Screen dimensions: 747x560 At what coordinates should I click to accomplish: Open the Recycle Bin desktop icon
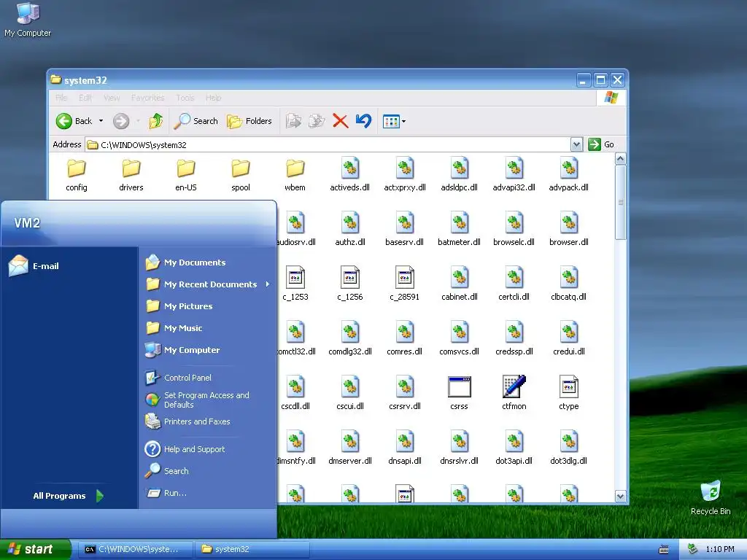(711, 497)
